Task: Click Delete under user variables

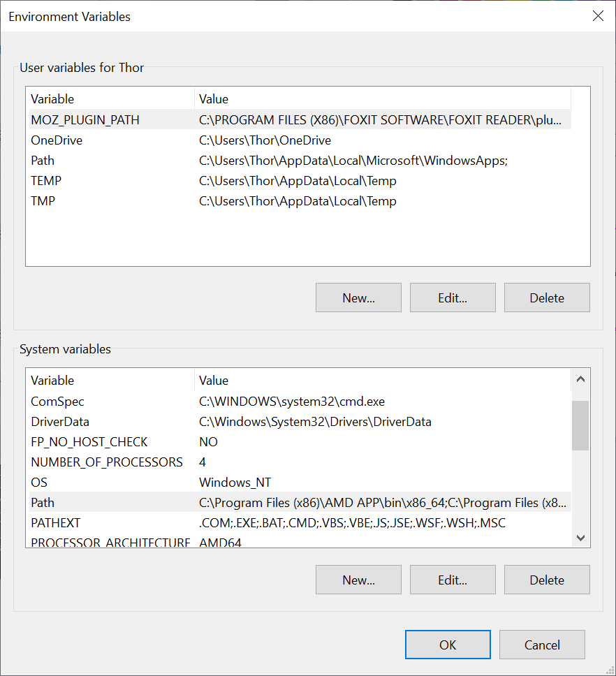Action: (547, 297)
